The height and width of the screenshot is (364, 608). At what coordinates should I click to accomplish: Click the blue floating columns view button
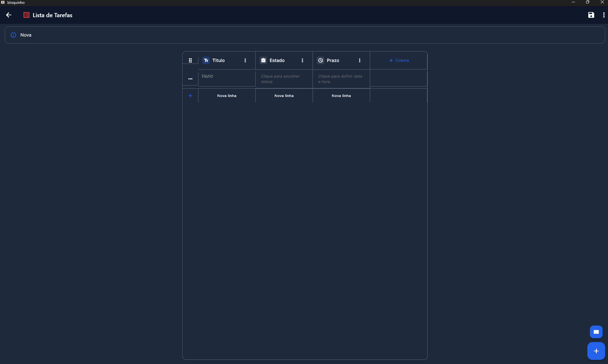596,332
